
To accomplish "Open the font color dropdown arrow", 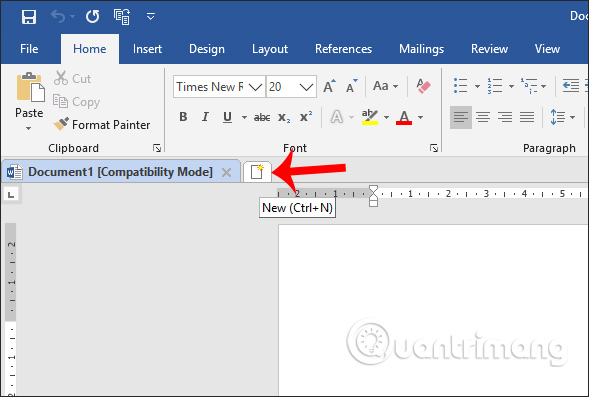I will coord(420,118).
